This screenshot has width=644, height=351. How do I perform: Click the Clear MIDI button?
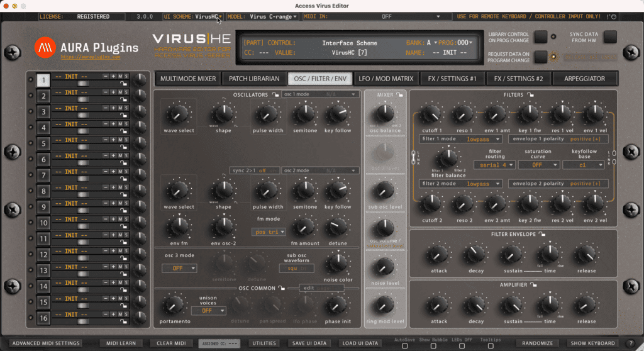[171, 343]
